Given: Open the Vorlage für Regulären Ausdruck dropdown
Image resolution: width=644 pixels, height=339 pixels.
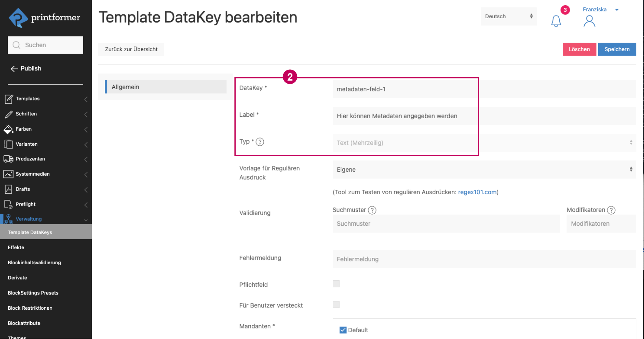Looking at the screenshot, I should (484, 169).
